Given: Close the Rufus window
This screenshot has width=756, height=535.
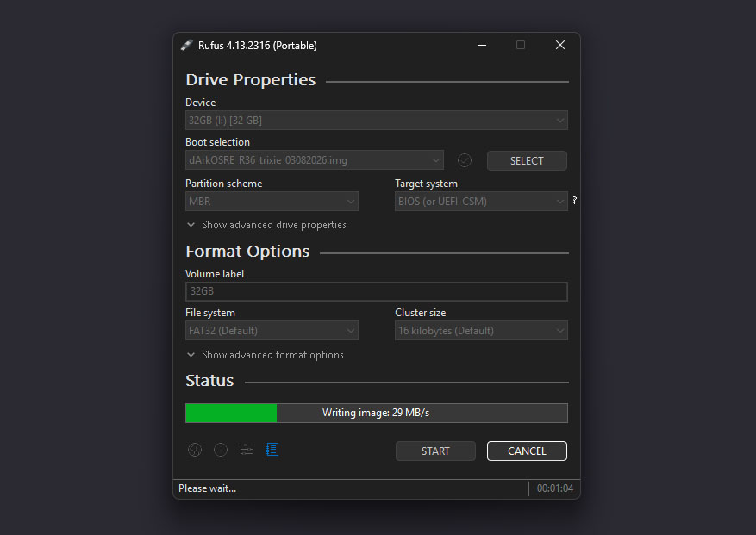Looking at the screenshot, I should click(x=560, y=46).
